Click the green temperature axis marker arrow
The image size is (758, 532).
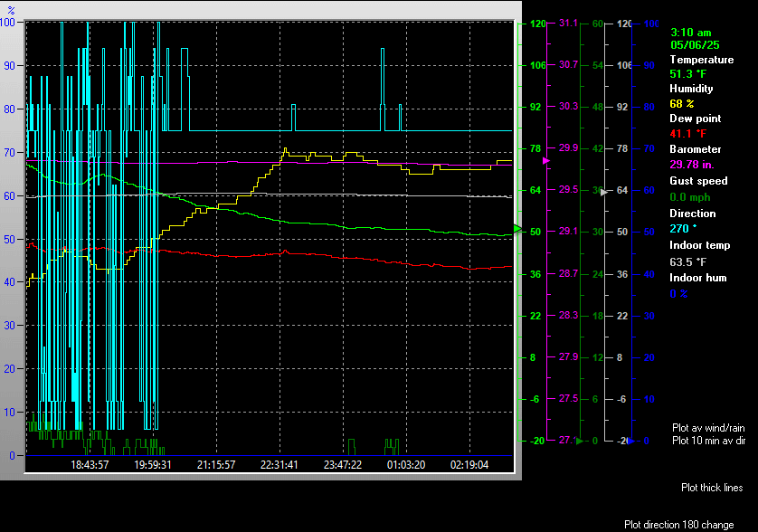[517, 228]
